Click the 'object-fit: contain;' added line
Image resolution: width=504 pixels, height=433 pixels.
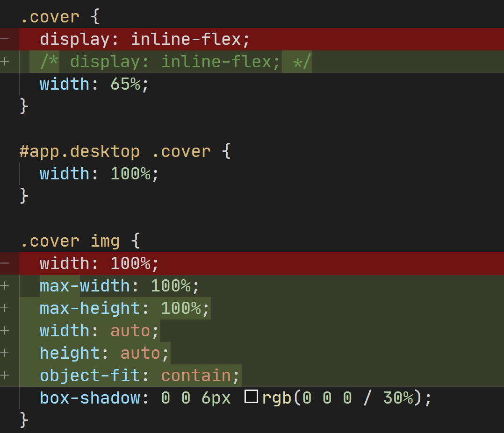point(140,376)
